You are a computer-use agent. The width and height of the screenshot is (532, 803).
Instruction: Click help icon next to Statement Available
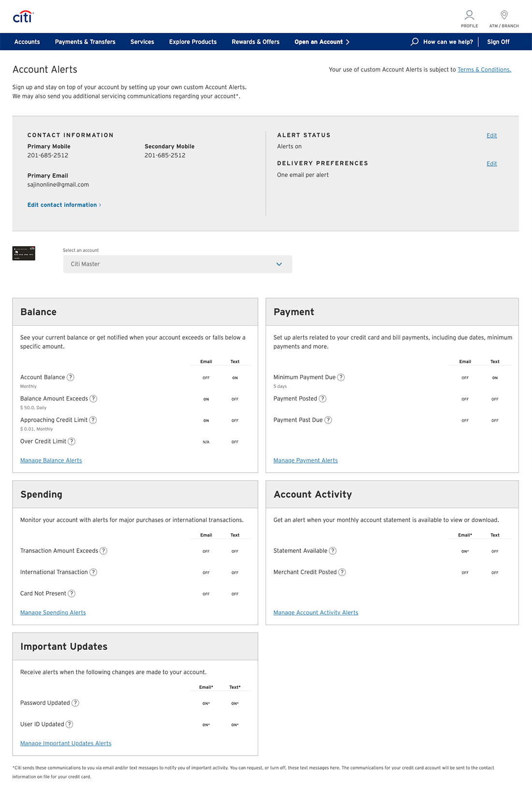[333, 551]
